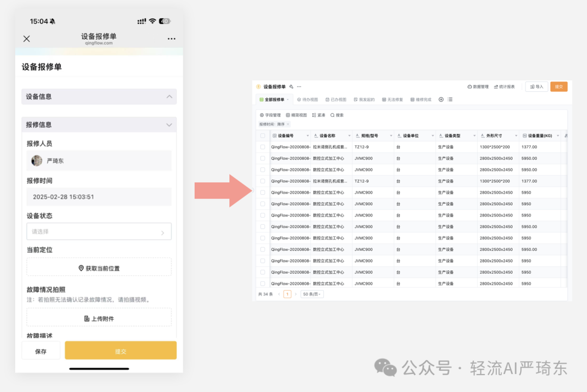Add a new view with the plus icon
This screenshot has height=392, width=587.
pos(441,99)
